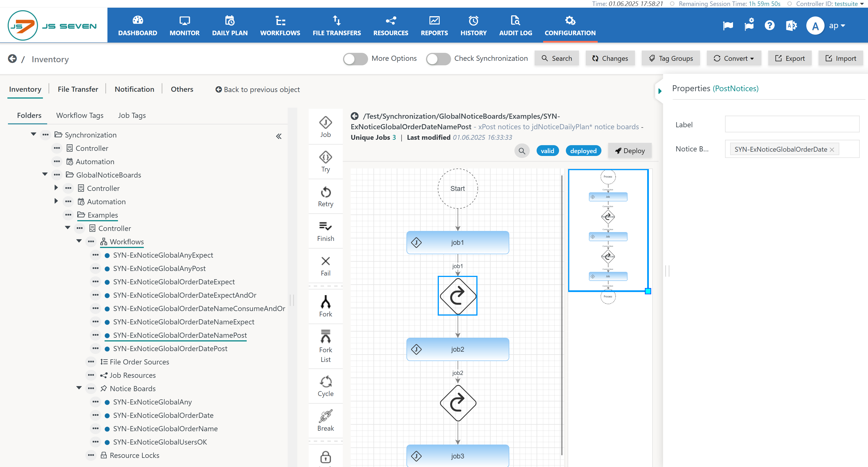The width and height of the screenshot is (868, 467).
Task: Open the ap user account dropdown
Action: point(837,26)
